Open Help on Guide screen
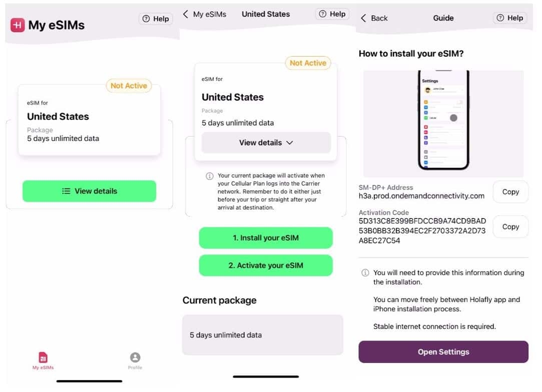 pos(509,18)
